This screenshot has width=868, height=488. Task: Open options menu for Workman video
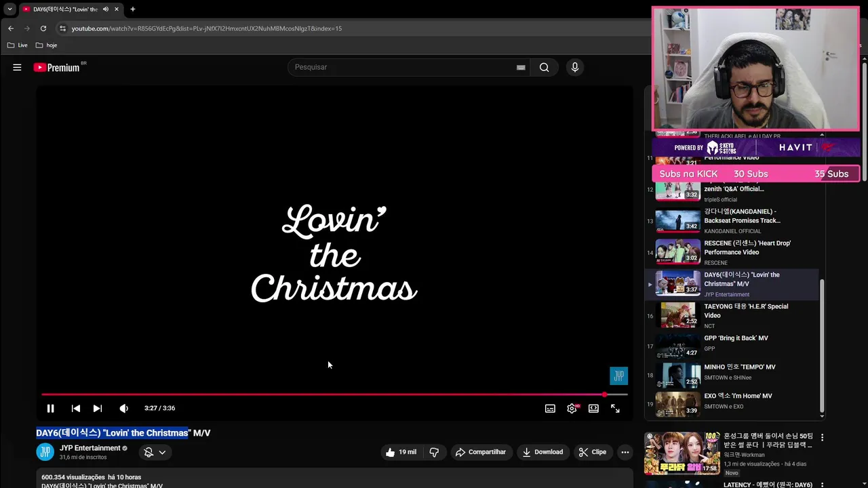823,438
